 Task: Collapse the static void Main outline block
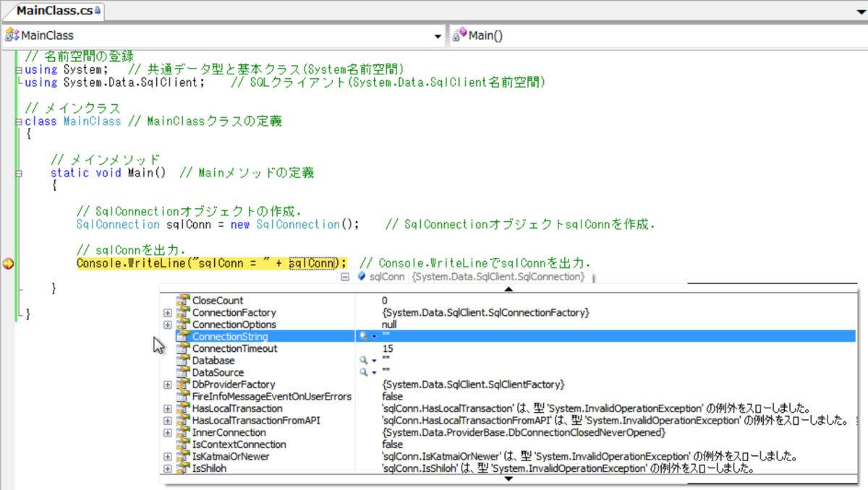click(19, 173)
